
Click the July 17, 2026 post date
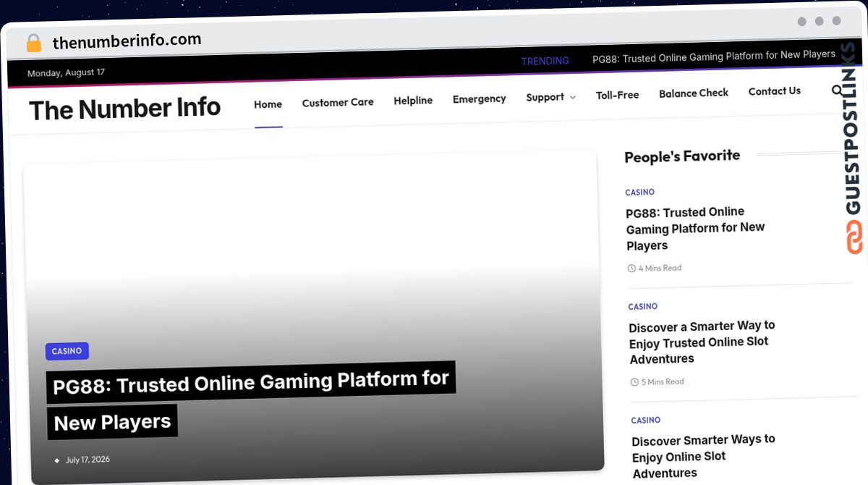click(88, 460)
